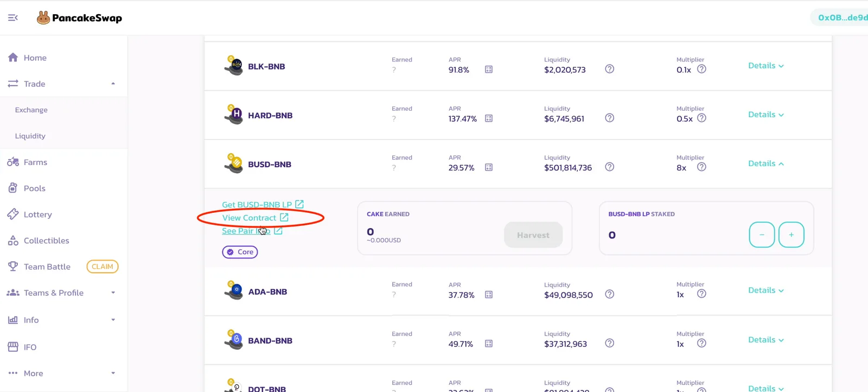This screenshot has width=868, height=392.
Task: Click the multiplier help icon for ADA-BNB
Action: (x=701, y=294)
